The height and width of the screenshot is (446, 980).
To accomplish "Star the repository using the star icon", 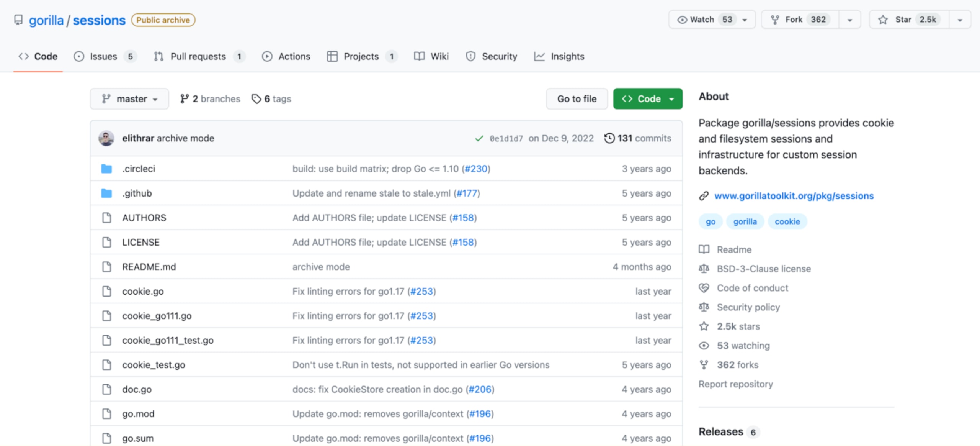I will click(x=882, y=19).
